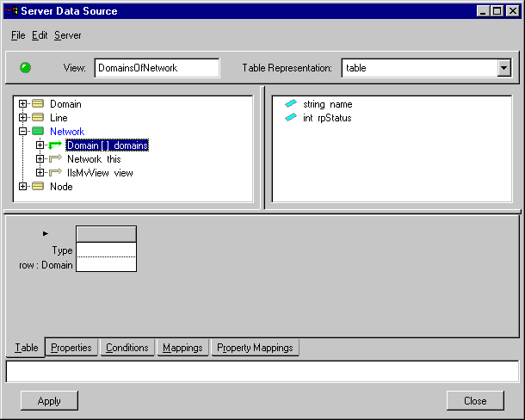Collapse the Network tree node
The height and width of the screenshot is (420, 525).
(23, 132)
